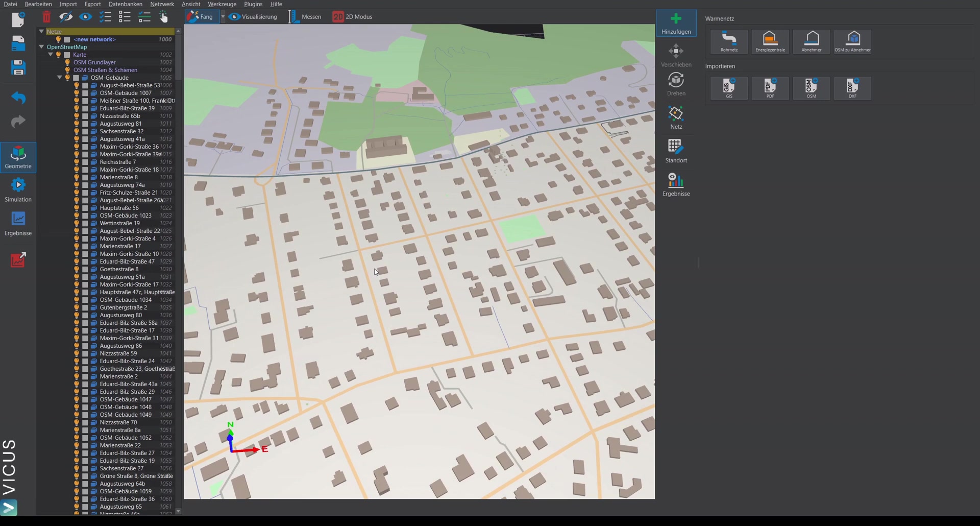Save project using the floppy disk icon
The height and width of the screenshot is (526, 980).
[18, 67]
